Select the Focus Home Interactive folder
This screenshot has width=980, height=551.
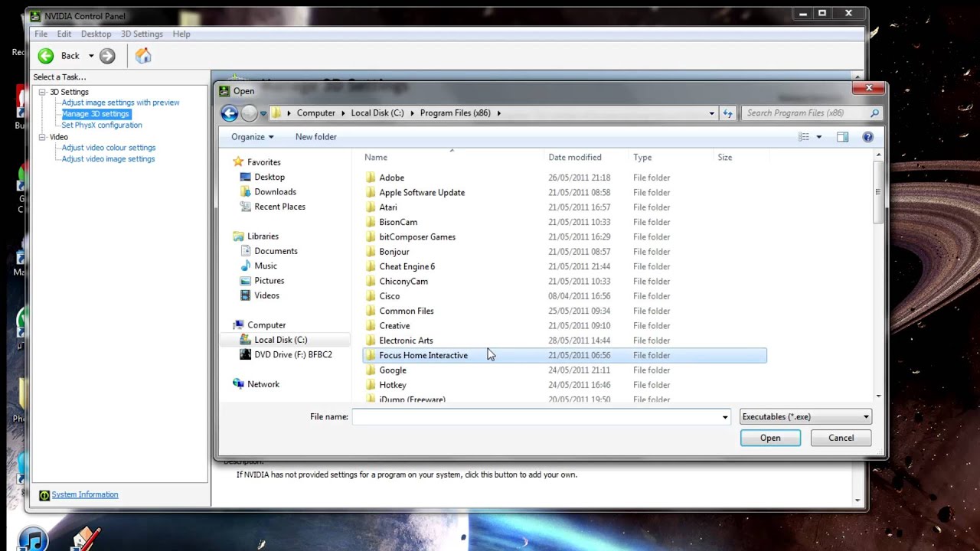point(564,355)
